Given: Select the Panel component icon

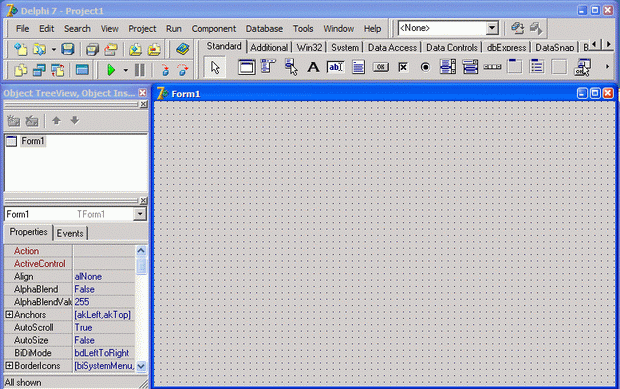Looking at the screenshot, I should tap(559, 67).
